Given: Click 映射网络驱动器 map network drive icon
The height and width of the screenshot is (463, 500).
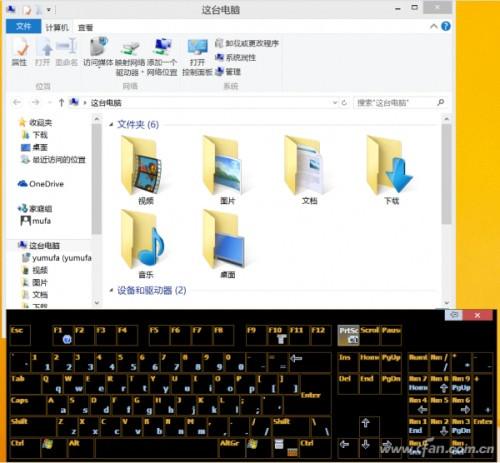Looking at the screenshot, I should 130,57.
